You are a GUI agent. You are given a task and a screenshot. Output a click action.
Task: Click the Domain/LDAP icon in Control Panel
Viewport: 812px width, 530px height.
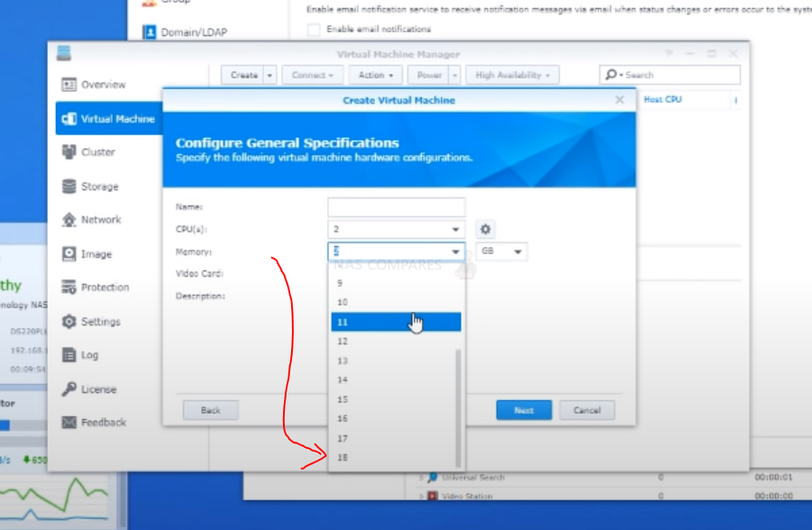(x=149, y=32)
